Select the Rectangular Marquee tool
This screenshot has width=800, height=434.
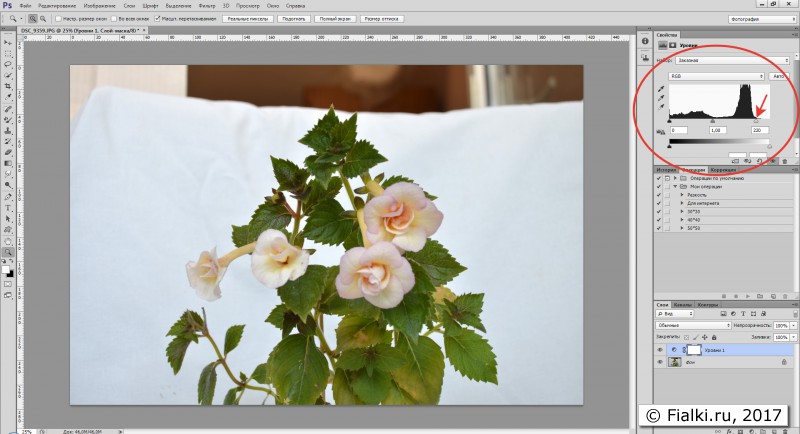coord(8,54)
